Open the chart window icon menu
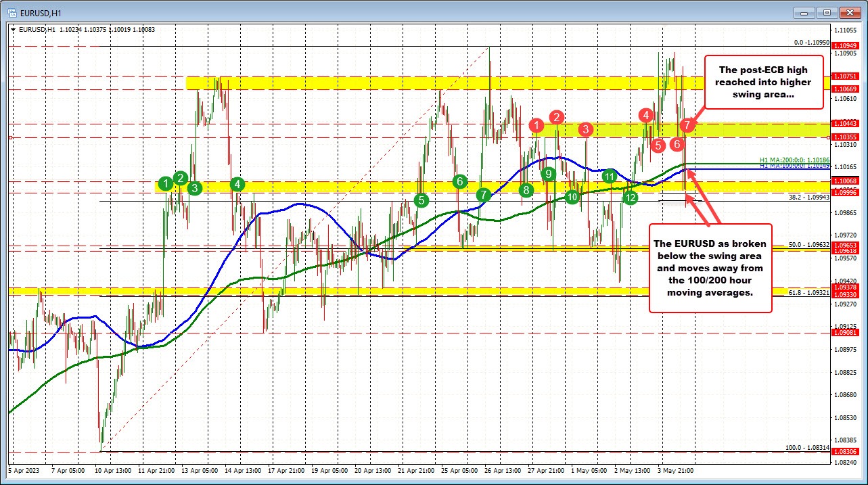This screenshot has width=868, height=485. click(x=14, y=12)
